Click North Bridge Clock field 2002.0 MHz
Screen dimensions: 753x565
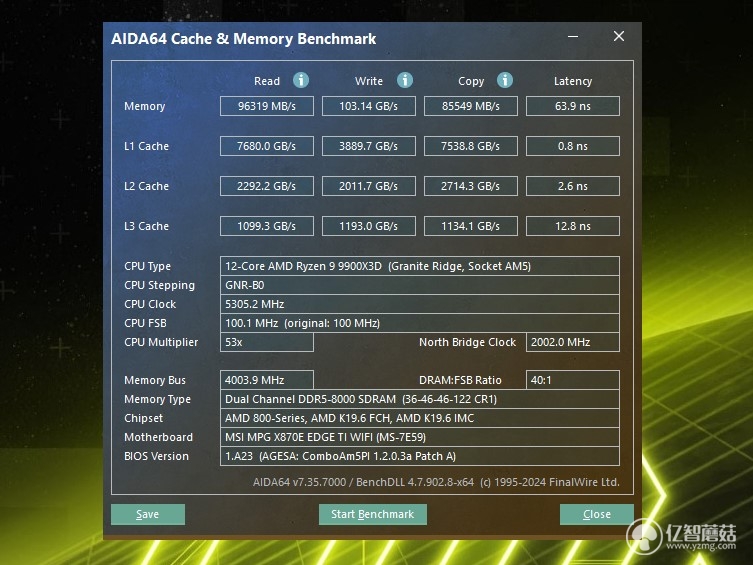pyautogui.click(x=573, y=342)
